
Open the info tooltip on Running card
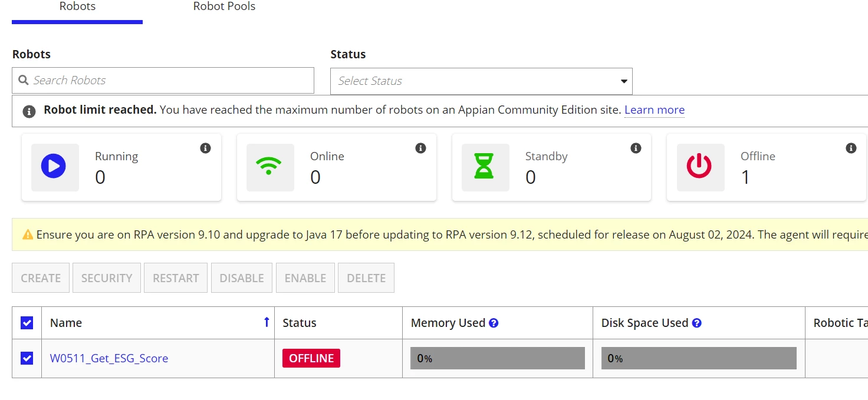click(x=205, y=148)
